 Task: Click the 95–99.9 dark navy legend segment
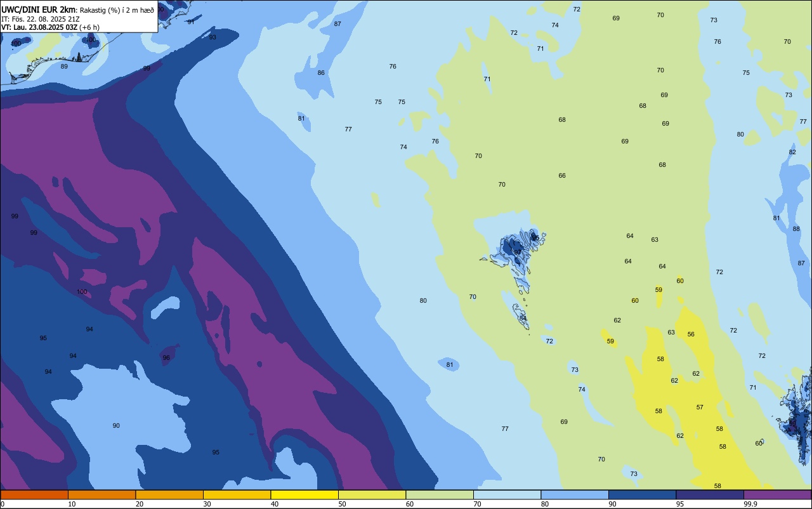[710, 494]
